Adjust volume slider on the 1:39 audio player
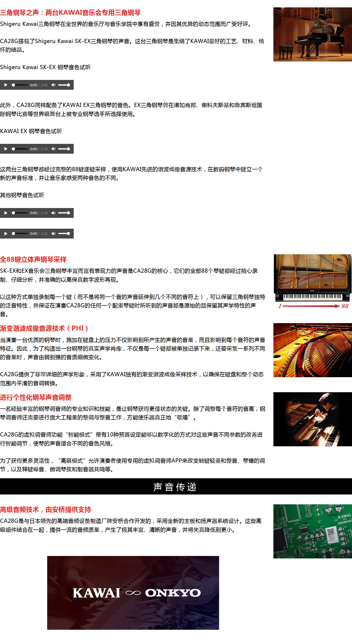This screenshot has width=352, height=644. tap(64, 149)
